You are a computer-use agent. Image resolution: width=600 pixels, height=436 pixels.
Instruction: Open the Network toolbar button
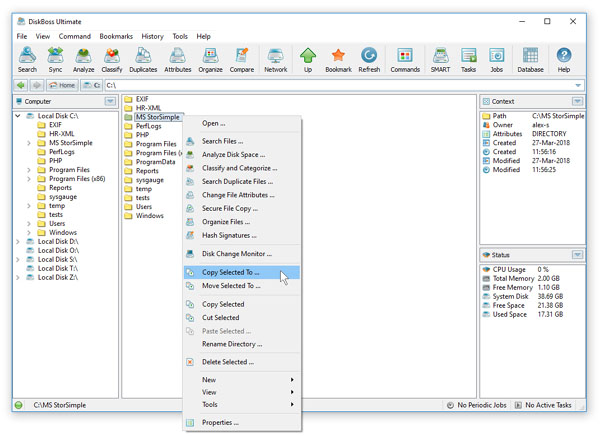coord(276,60)
